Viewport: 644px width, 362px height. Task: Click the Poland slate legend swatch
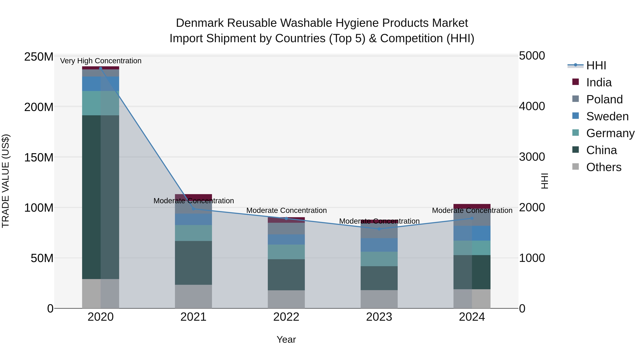[x=575, y=99]
